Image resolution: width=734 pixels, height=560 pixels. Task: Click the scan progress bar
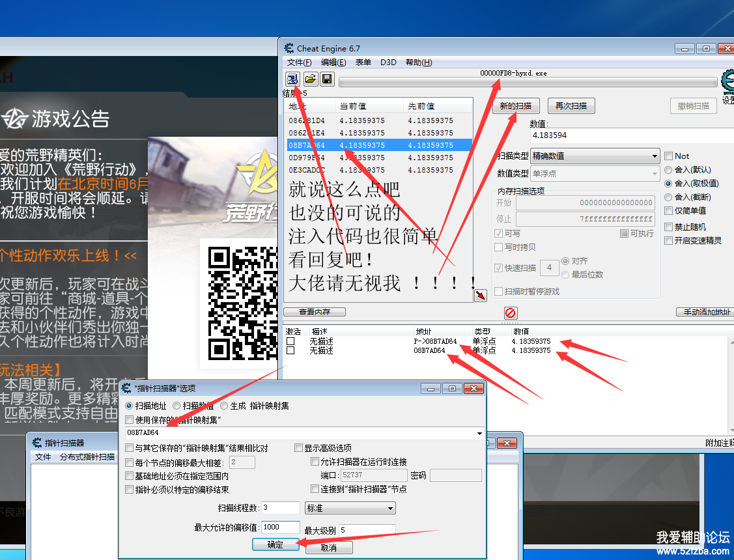pyautogui.click(x=528, y=82)
